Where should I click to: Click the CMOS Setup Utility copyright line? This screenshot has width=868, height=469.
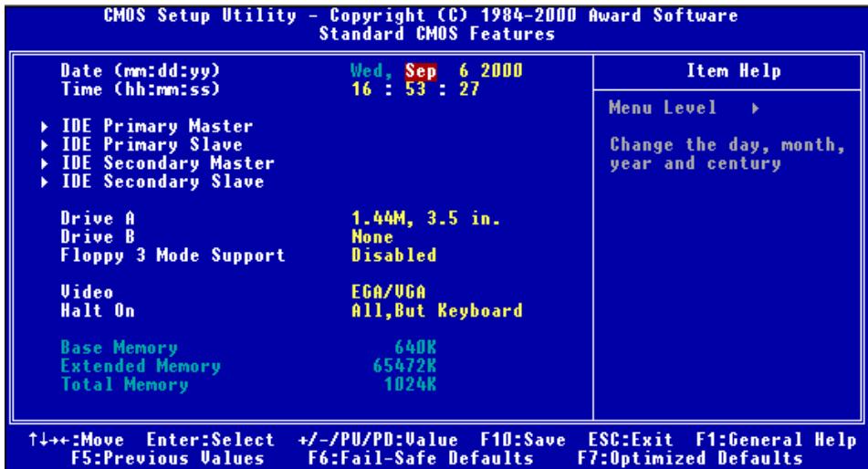click(x=421, y=16)
